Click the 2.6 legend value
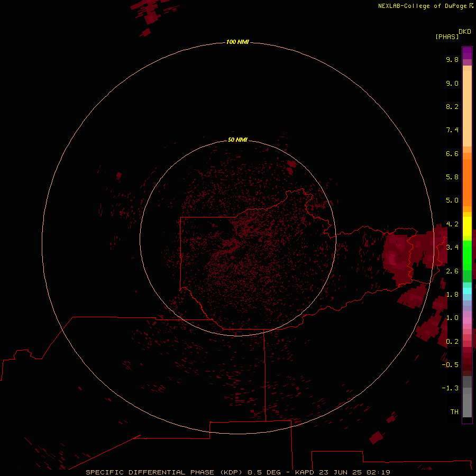Screen dimensions: 476x476 [452, 271]
